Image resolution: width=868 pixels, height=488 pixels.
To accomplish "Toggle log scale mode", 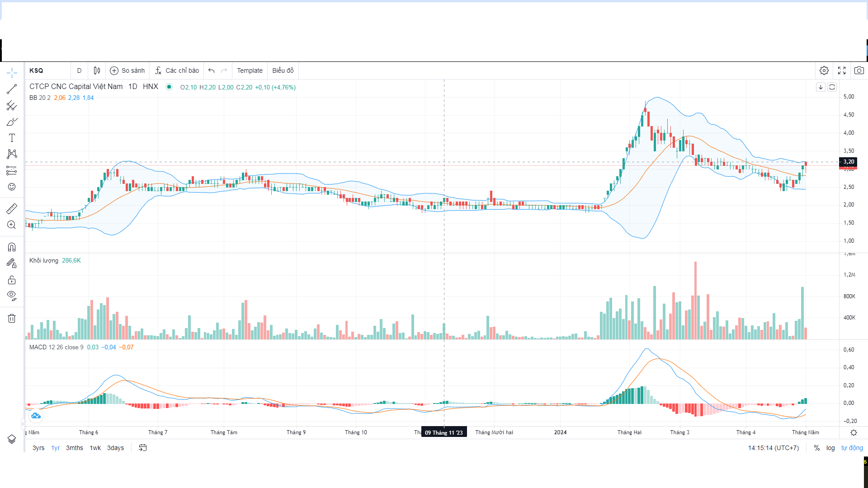I will [830, 448].
